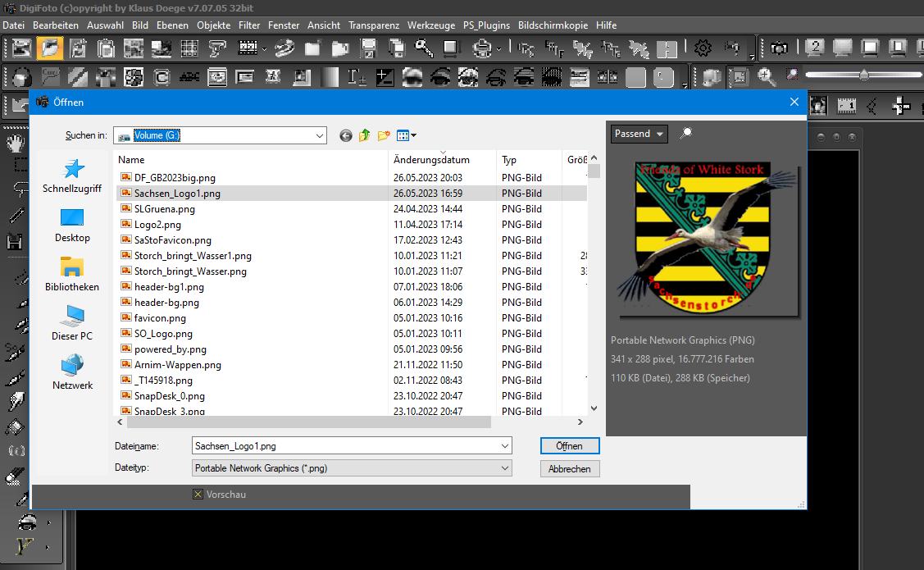Click the stork logo preview image
This screenshot has height=570, width=924.
707,239
